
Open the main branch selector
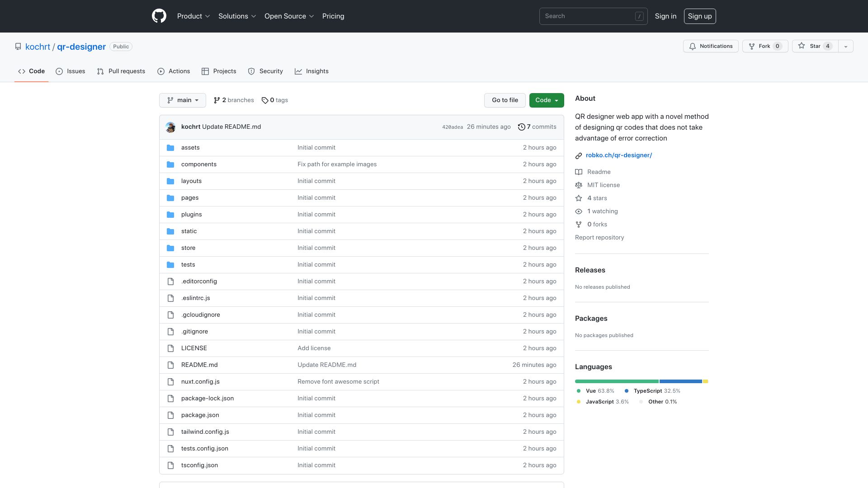183,100
